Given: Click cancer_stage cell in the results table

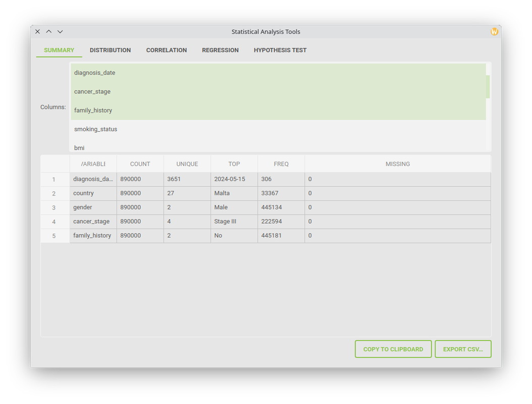Looking at the screenshot, I should [93, 222].
